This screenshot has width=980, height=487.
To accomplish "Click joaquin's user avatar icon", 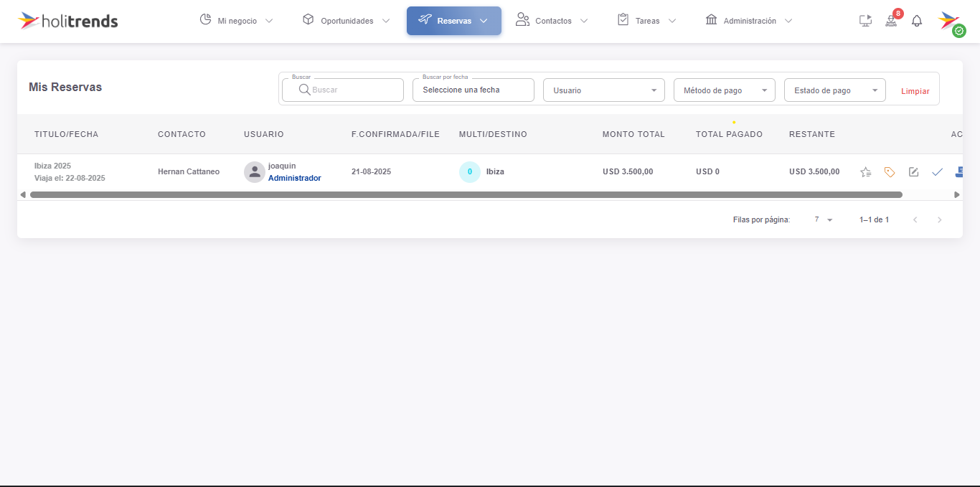I will tap(255, 172).
